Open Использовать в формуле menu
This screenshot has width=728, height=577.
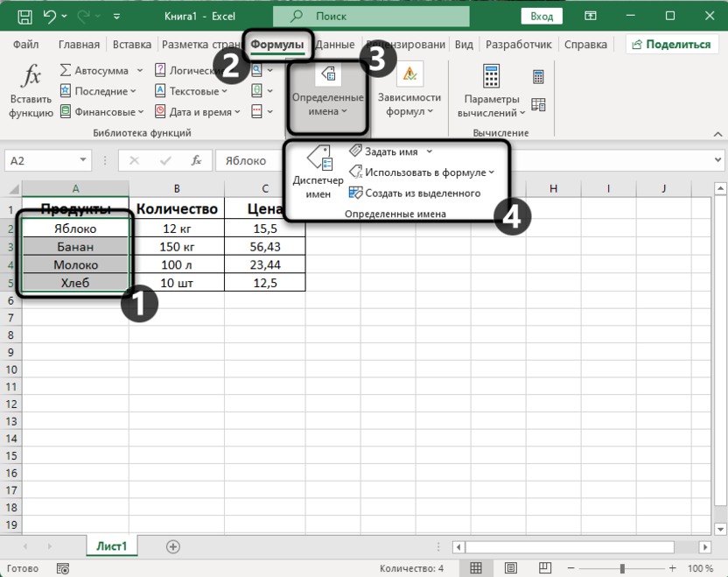[422, 172]
